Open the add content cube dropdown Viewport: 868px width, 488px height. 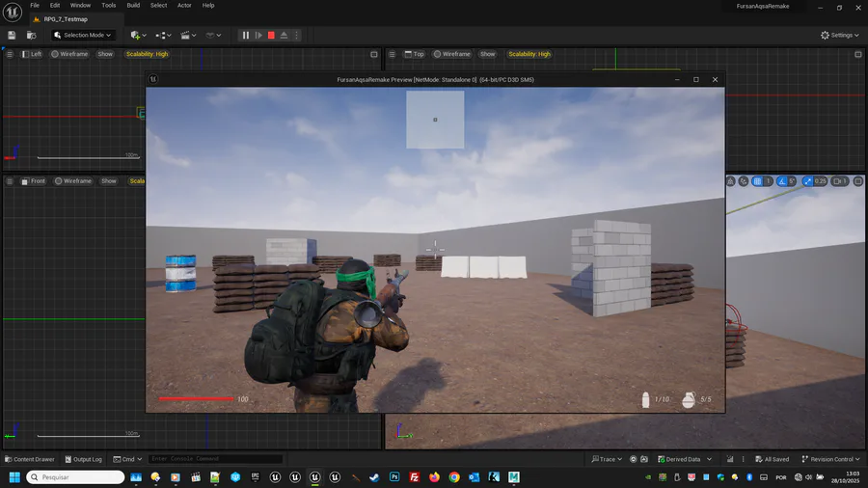(x=138, y=35)
